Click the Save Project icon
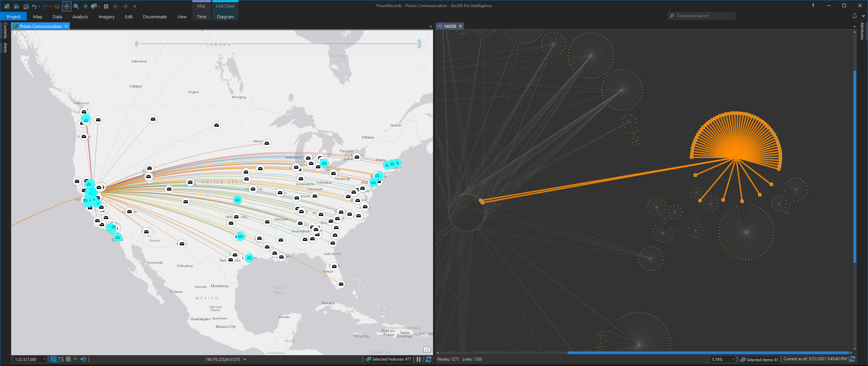 pyautogui.click(x=26, y=6)
